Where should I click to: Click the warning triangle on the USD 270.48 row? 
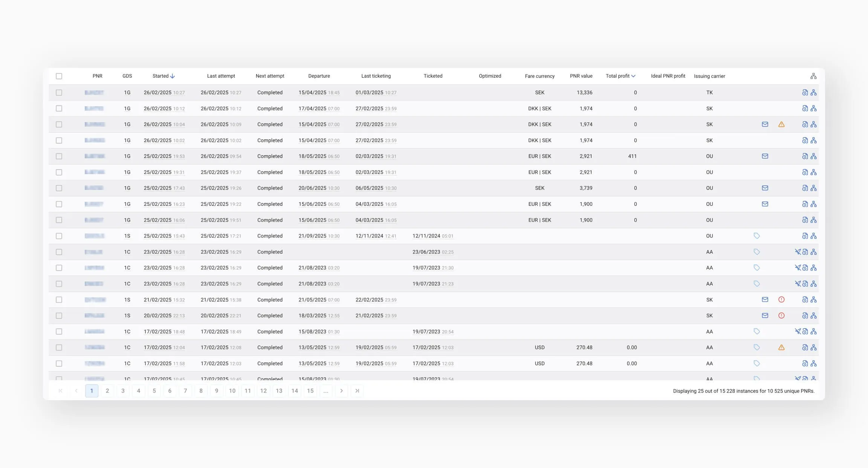(781, 347)
